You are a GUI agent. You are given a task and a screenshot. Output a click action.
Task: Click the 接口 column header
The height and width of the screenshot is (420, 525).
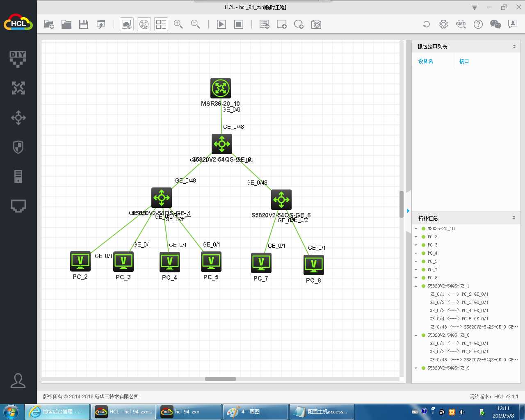point(464,61)
